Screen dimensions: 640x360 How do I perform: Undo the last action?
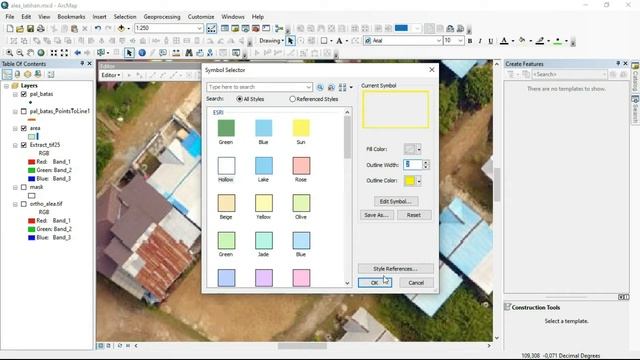tap(98, 29)
